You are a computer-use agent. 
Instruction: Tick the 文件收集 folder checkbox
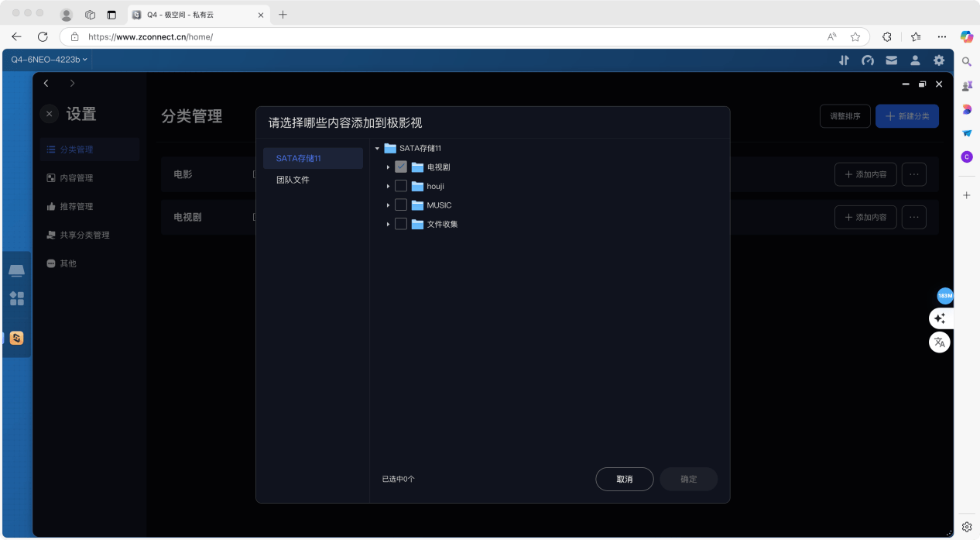(x=401, y=224)
